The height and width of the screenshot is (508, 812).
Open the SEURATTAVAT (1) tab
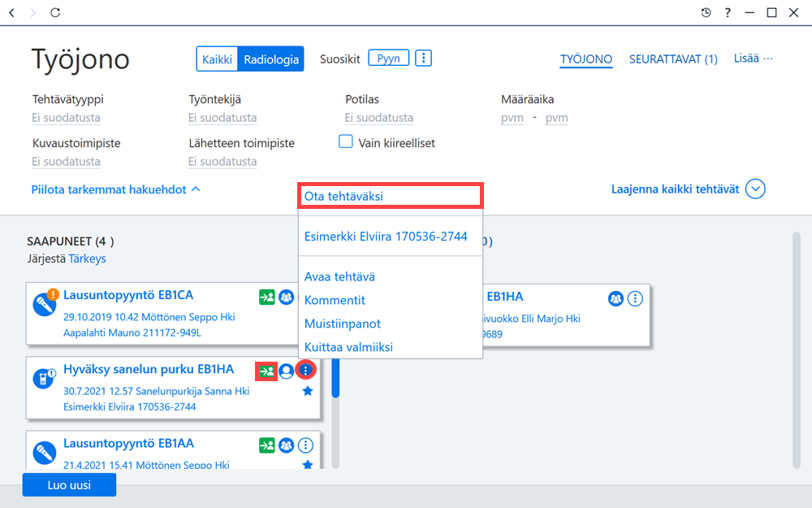coord(673,59)
